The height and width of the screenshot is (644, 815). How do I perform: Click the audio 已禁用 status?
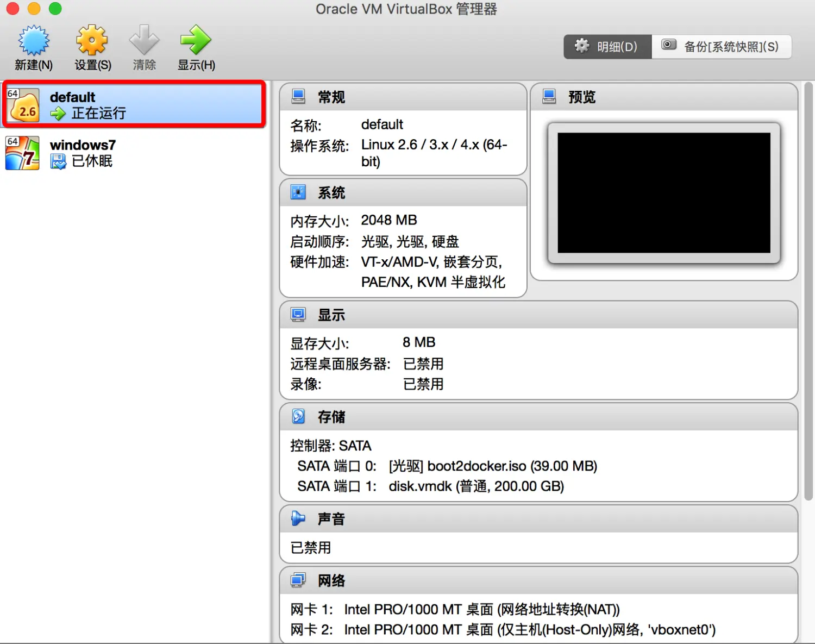click(x=311, y=547)
